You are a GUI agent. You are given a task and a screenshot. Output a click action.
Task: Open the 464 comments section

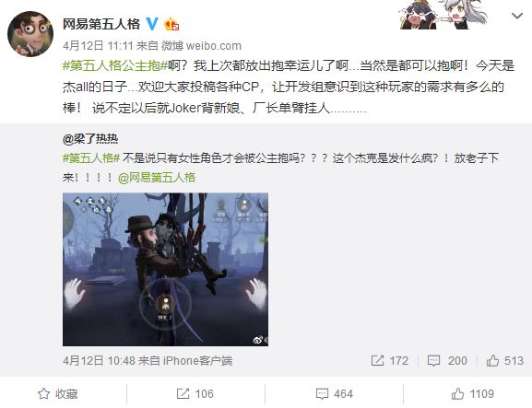point(334,394)
